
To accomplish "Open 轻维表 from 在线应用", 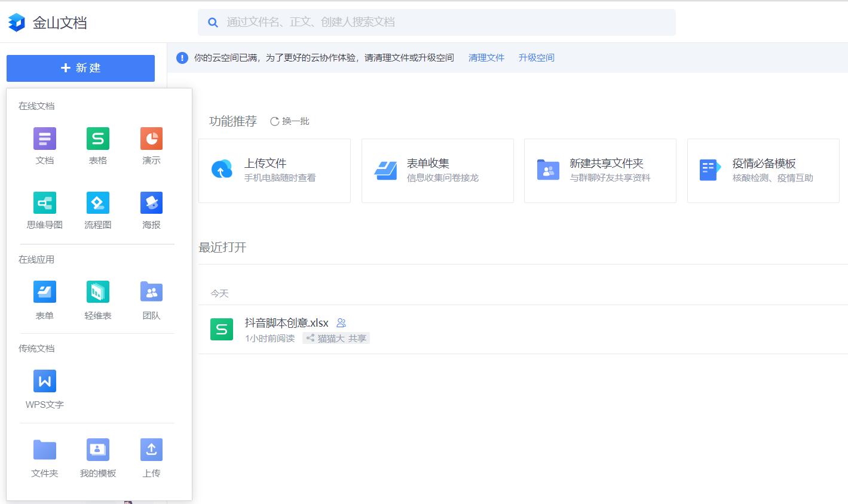I will [97, 299].
